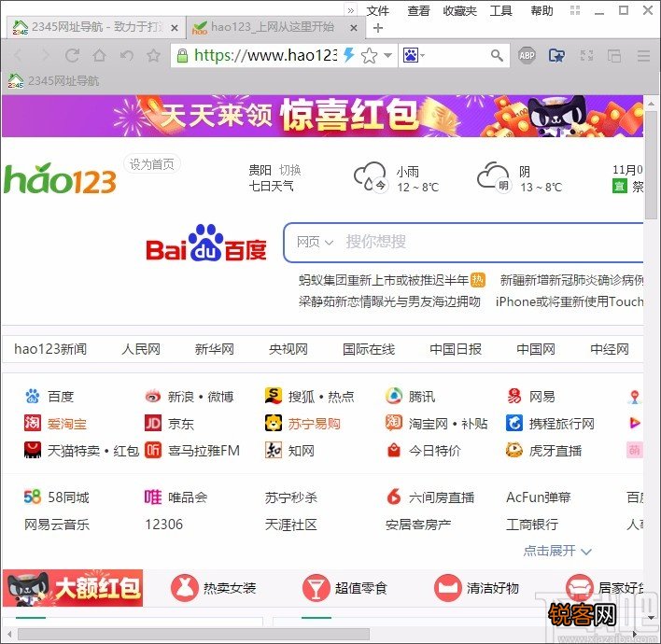
Task: Open 梁静茹新恋情曝光 news link
Action: pos(389,301)
